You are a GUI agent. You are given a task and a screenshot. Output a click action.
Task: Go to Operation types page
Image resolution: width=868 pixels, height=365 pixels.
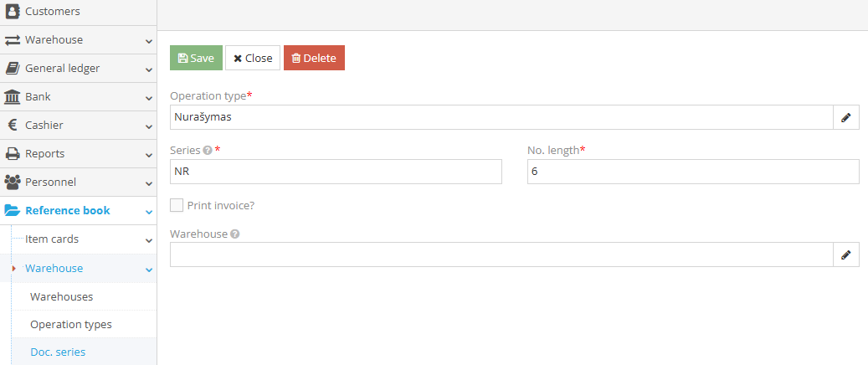70,324
